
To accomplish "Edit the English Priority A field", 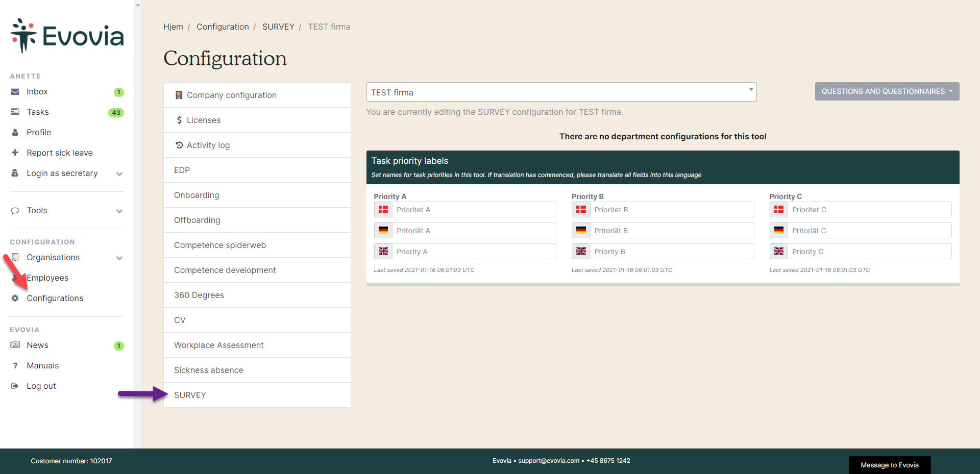I will [474, 252].
